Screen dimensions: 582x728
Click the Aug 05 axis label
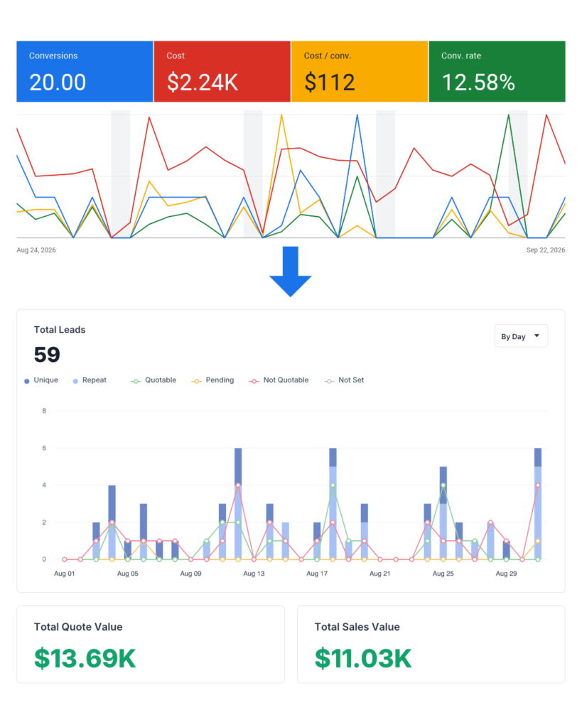click(128, 574)
